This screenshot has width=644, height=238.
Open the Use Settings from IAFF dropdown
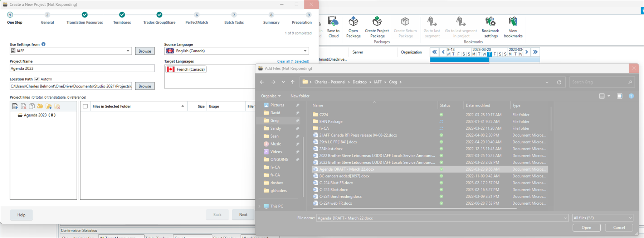[x=128, y=51]
